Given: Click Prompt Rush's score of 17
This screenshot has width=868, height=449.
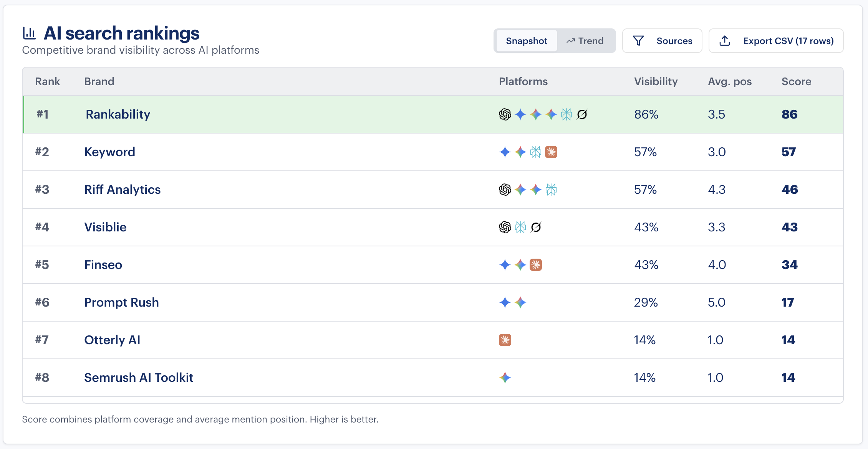Looking at the screenshot, I should [788, 302].
